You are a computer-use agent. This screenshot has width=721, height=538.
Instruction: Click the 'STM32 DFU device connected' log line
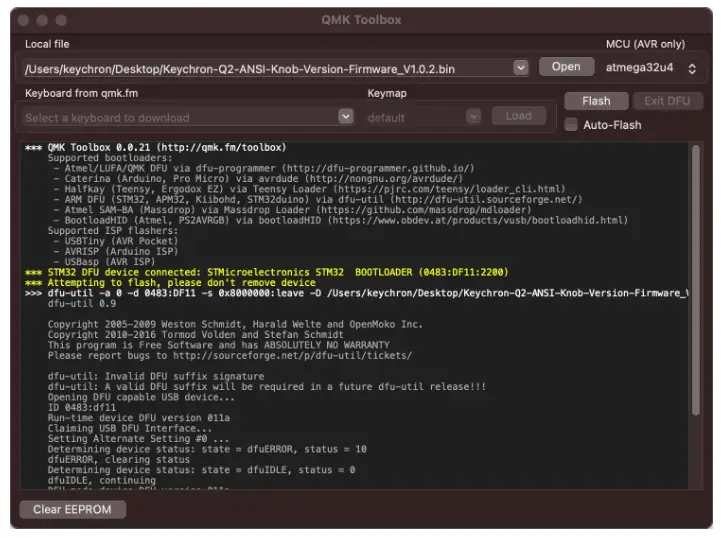[267, 272]
